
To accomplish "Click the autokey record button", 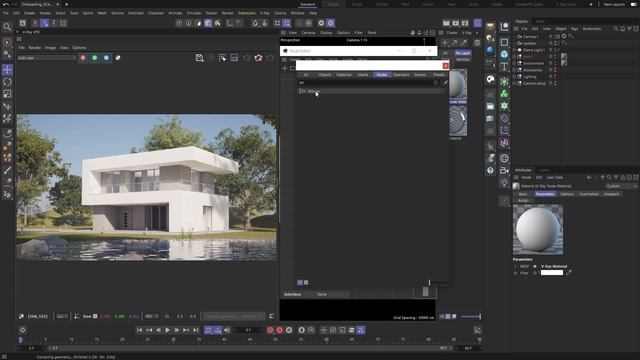I will [280, 330].
